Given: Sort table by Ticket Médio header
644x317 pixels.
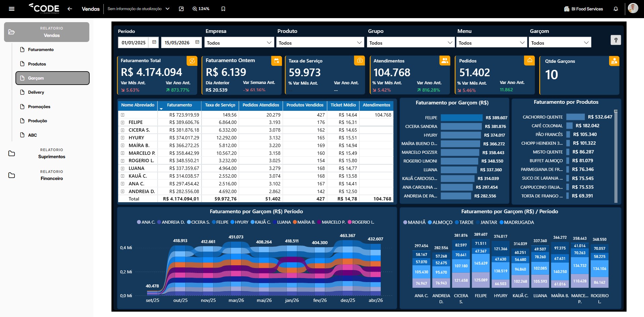Looking at the screenshot, I should (343, 105).
